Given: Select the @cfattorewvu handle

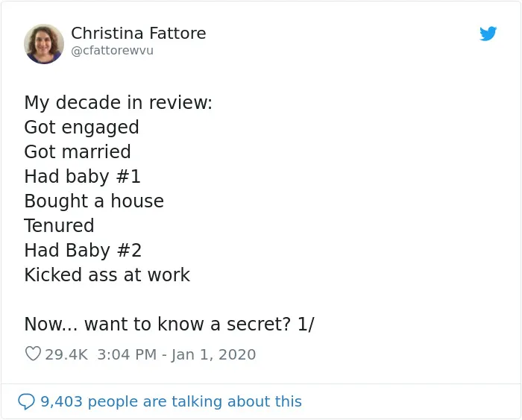Looking at the screenshot, I should 112,51.
